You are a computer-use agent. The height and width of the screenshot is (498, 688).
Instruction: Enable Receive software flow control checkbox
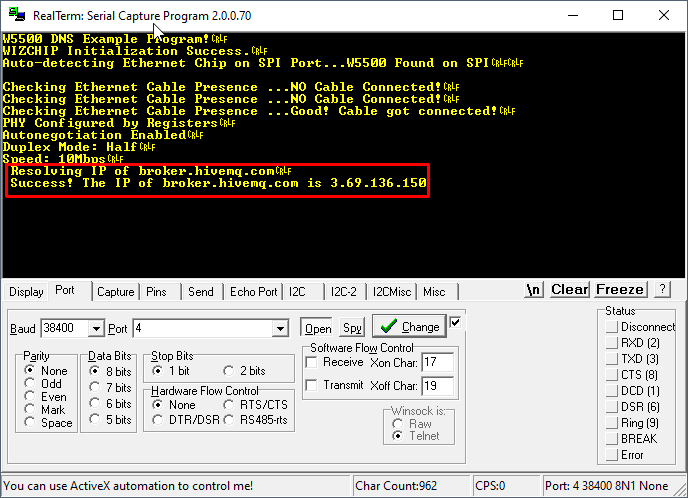pyautogui.click(x=312, y=362)
